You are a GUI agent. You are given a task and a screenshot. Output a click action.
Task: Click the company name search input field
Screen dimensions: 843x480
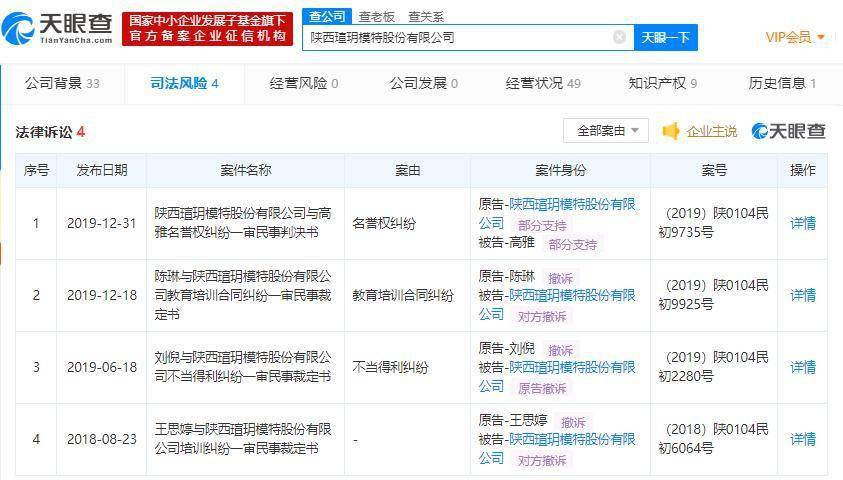[460, 38]
